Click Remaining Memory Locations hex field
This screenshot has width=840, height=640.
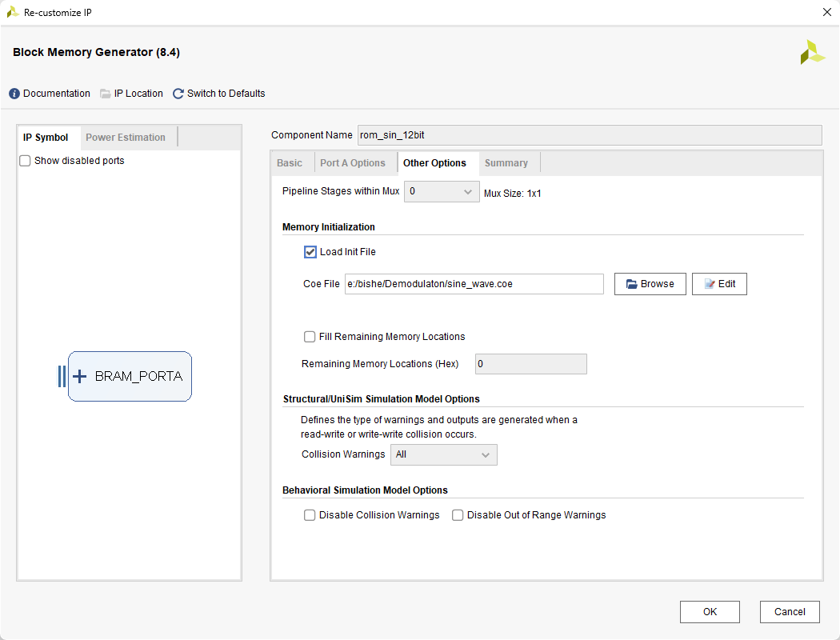[531, 364]
